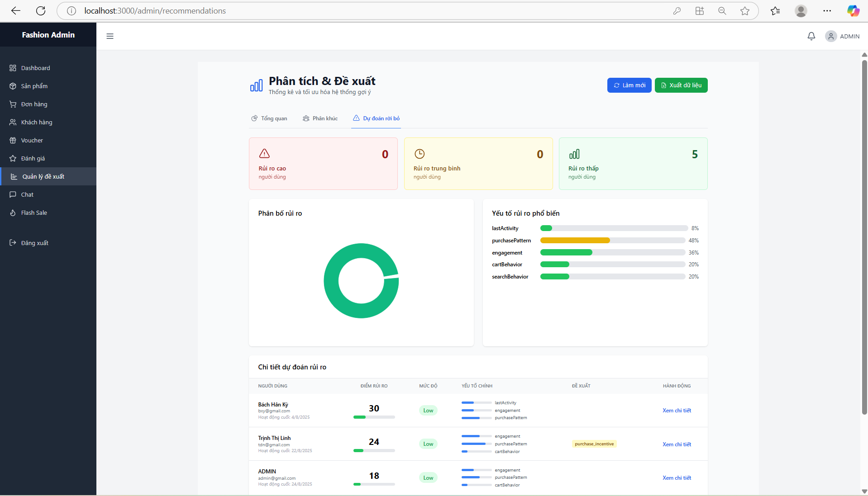Click the browser back arrow

pyautogui.click(x=16, y=11)
